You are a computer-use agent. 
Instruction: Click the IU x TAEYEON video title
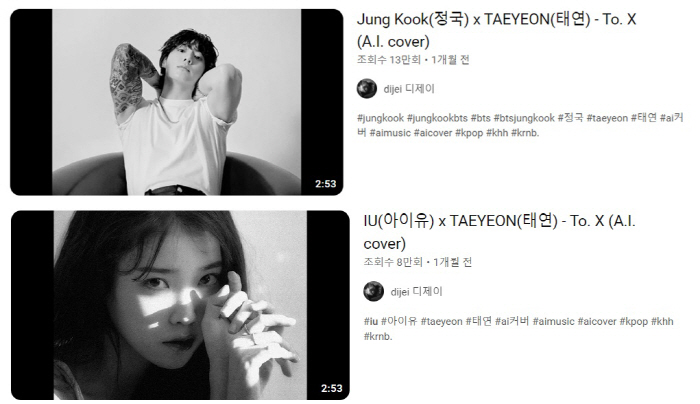(x=499, y=232)
